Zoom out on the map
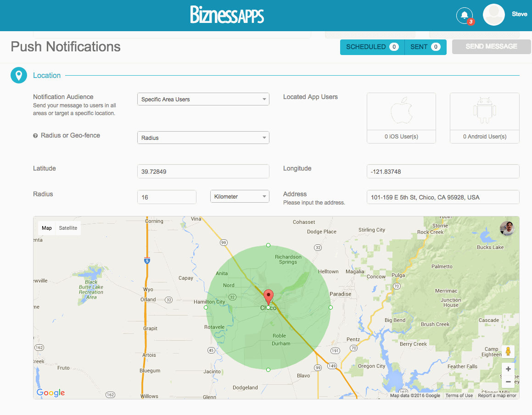Image resolution: width=532 pixels, height=415 pixels. click(508, 382)
